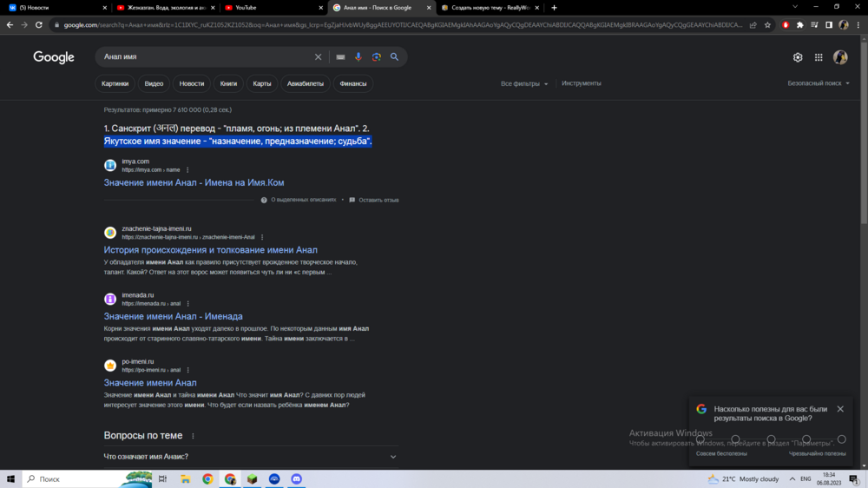The width and height of the screenshot is (868, 488).
Task: Open more options for po-imeni.ru result
Action: coord(188,370)
